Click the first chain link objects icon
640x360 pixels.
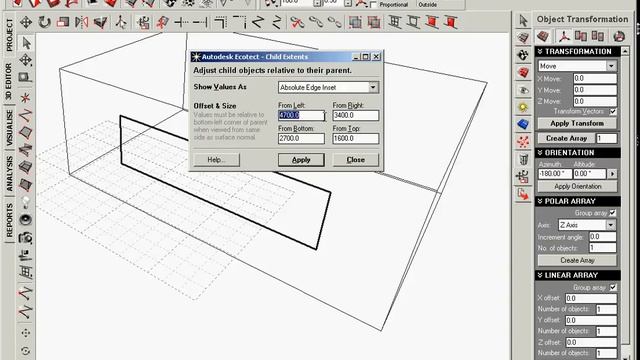(316, 22)
